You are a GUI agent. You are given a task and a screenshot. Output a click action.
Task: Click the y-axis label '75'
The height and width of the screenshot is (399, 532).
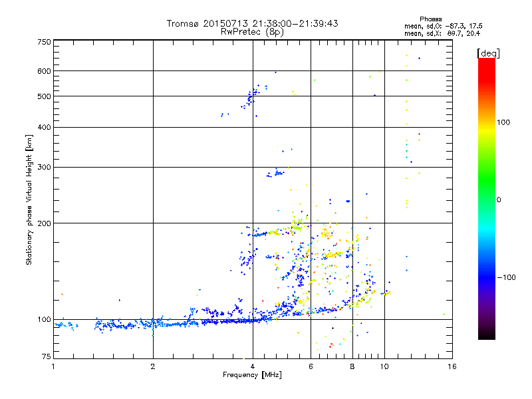click(47, 356)
